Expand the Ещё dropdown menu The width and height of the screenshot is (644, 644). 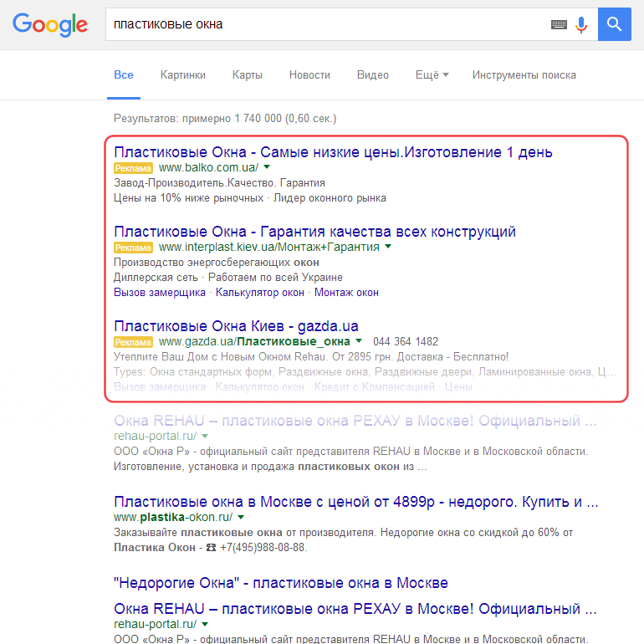click(x=432, y=75)
